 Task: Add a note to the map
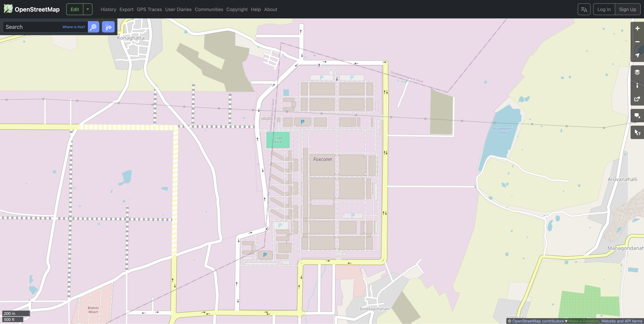(637, 116)
